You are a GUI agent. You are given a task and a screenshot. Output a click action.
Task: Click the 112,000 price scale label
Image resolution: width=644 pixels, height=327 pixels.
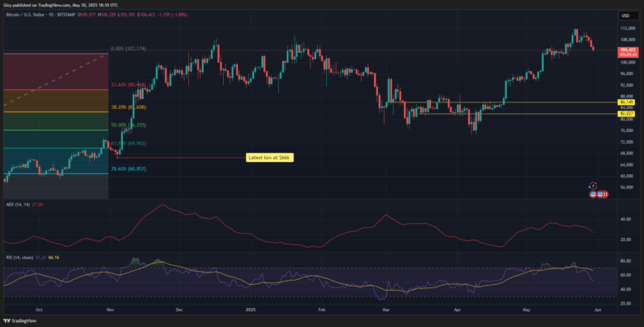pyautogui.click(x=628, y=28)
